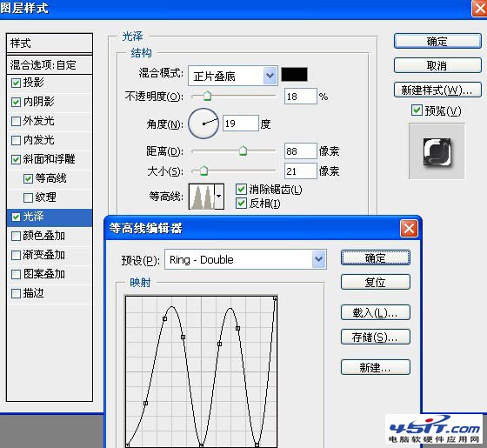Select the bottom-left curve control point
Viewport: 487px width, 448px height.
click(127, 445)
